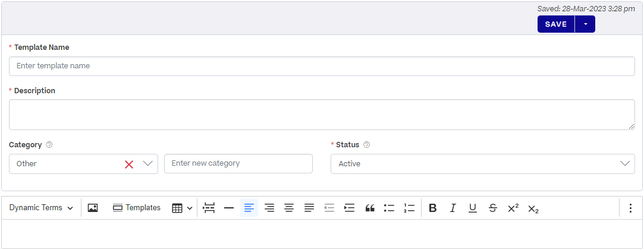
Task: Align text to the right
Action: coord(269,208)
